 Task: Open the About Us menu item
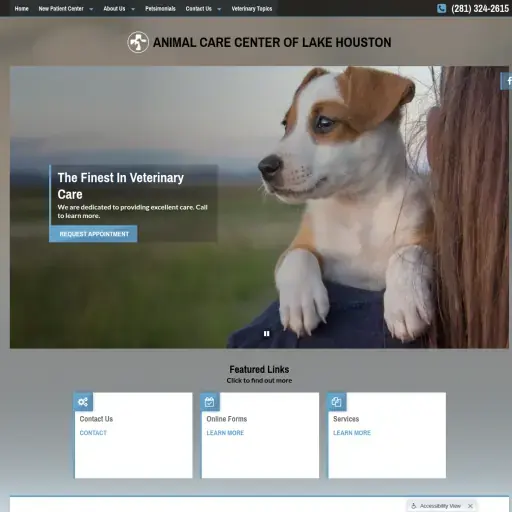[114, 9]
